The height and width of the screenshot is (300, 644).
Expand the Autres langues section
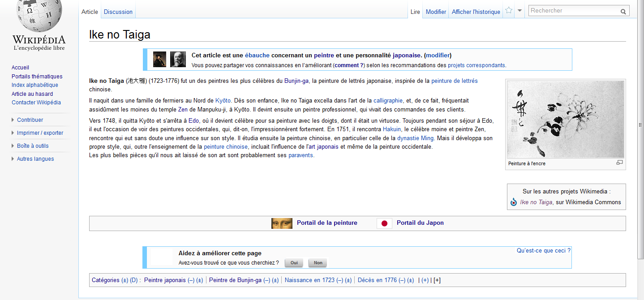pos(35,159)
